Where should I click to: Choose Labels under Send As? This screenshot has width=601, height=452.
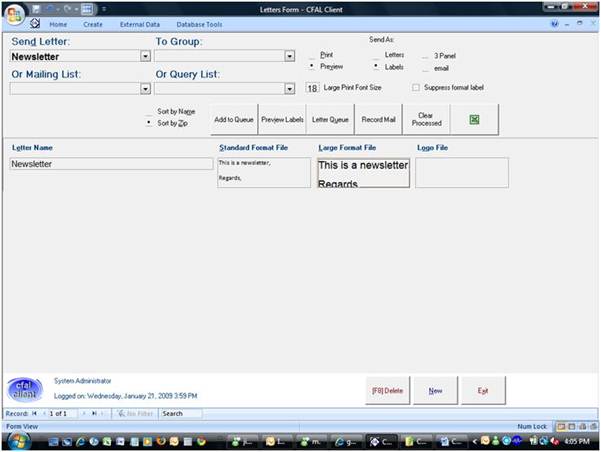click(x=376, y=67)
